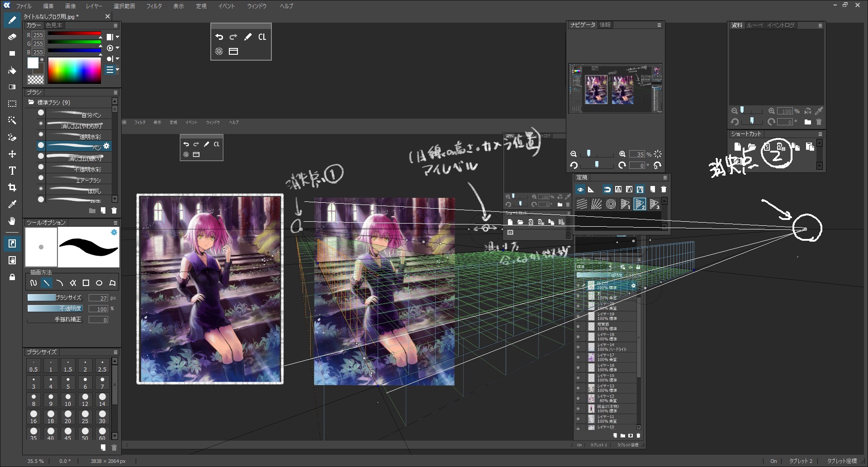868x467 pixels.
Task: Open the ブラシ panel options menu
Action: [x=115, y=92]
